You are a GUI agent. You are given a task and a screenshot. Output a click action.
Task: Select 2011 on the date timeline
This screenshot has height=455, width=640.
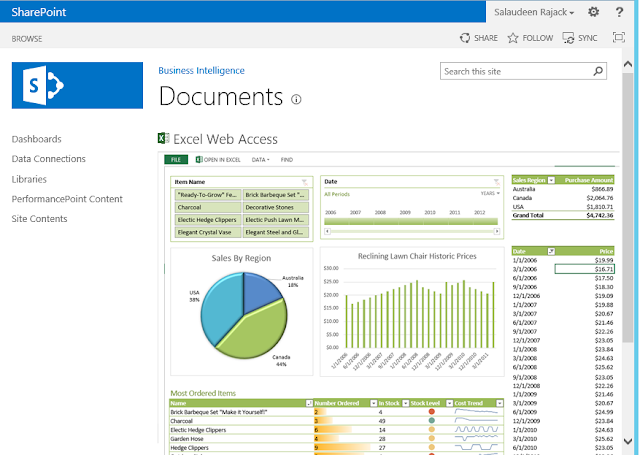(460, 222)
